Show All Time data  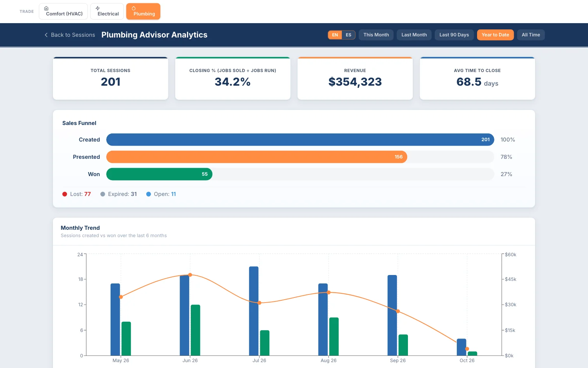click(531, 35)
